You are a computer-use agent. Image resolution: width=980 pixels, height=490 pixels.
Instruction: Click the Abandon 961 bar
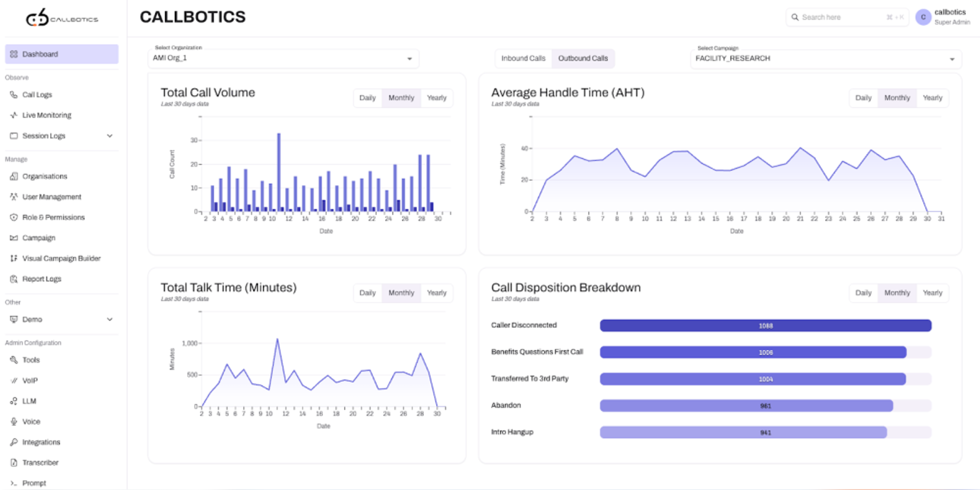pyautogui.click(x=746, y=406)
